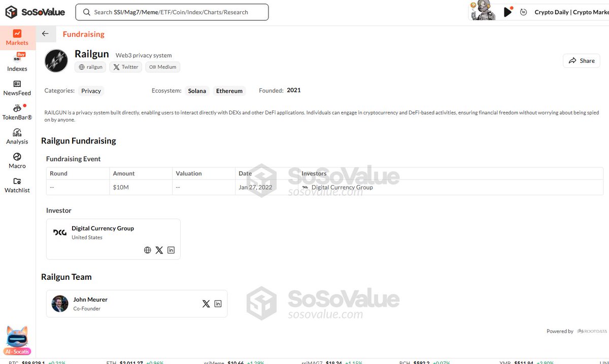Open Railgun's Medium page
609x364 pixels.
pos(162,66)
